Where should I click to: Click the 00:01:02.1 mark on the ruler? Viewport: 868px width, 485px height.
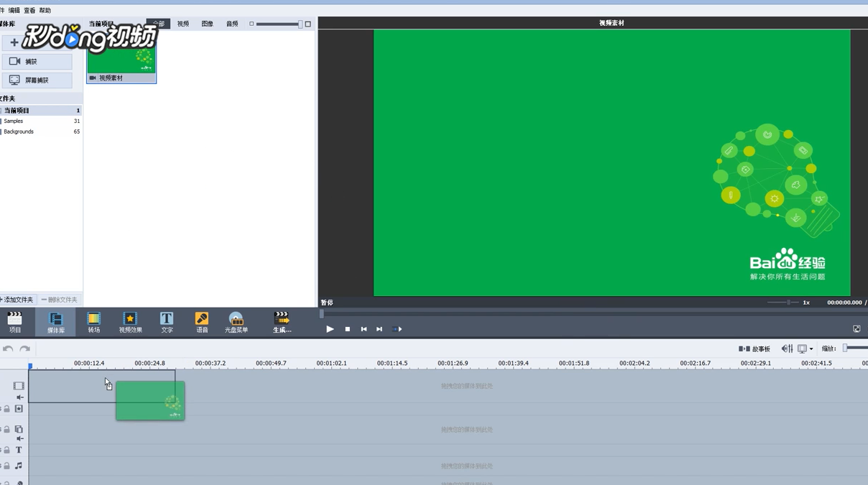point(331,364)
